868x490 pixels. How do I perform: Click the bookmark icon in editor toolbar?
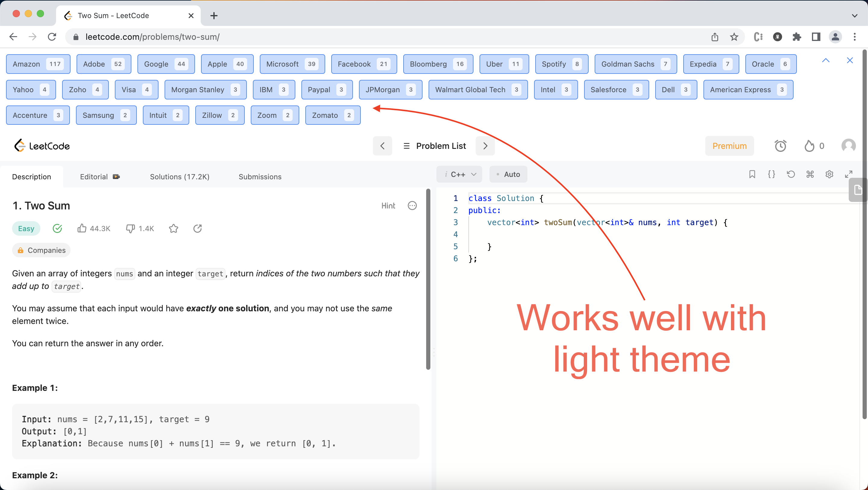[x=752, y=174]
